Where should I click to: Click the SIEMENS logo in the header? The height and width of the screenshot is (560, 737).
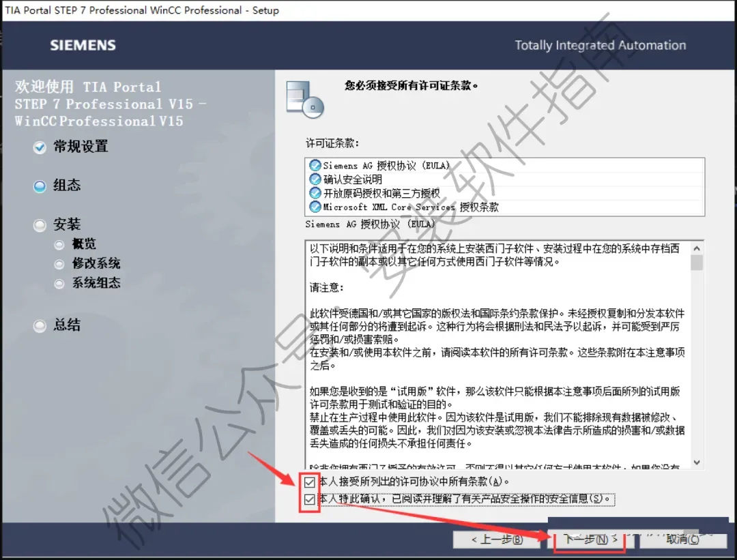click(x=83, y=45)
